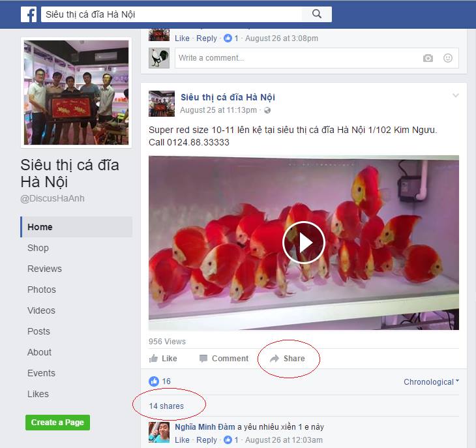476x448 pixels.
Task: Click the search magnifier button
Action: [317, 14]
